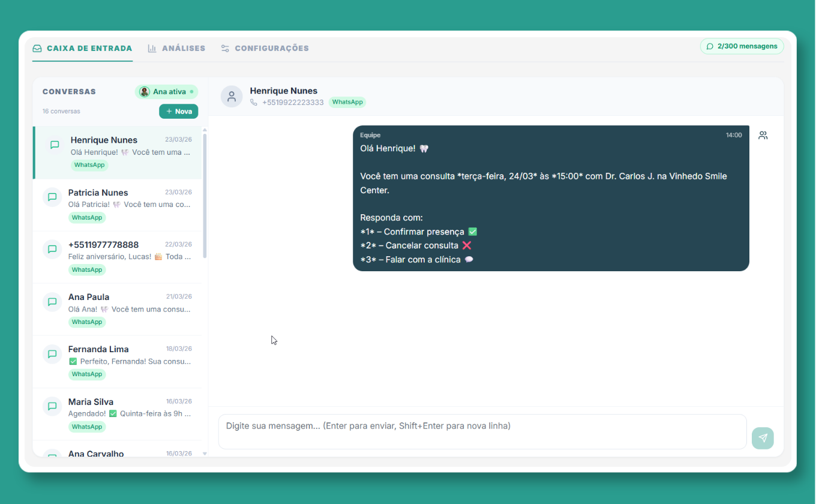This screenshot has width=816, height=504.
Task: Open the Fernanda Lima conversation
Action: [x=118, y=359]
